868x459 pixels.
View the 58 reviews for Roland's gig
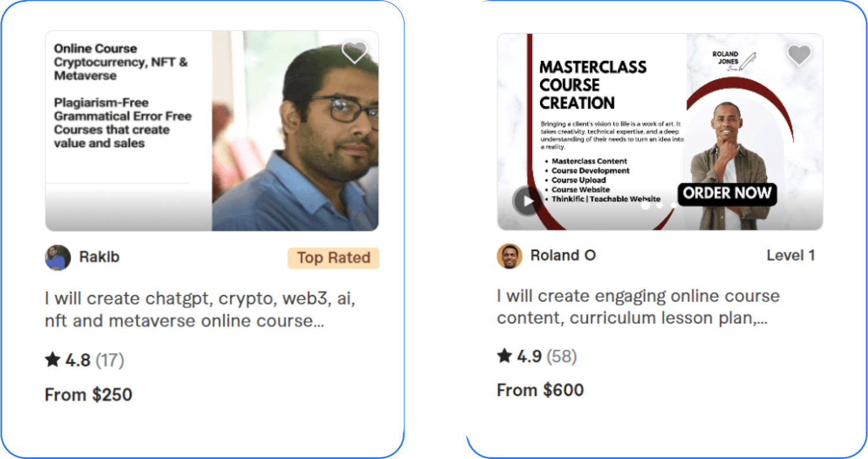point(561,356)
